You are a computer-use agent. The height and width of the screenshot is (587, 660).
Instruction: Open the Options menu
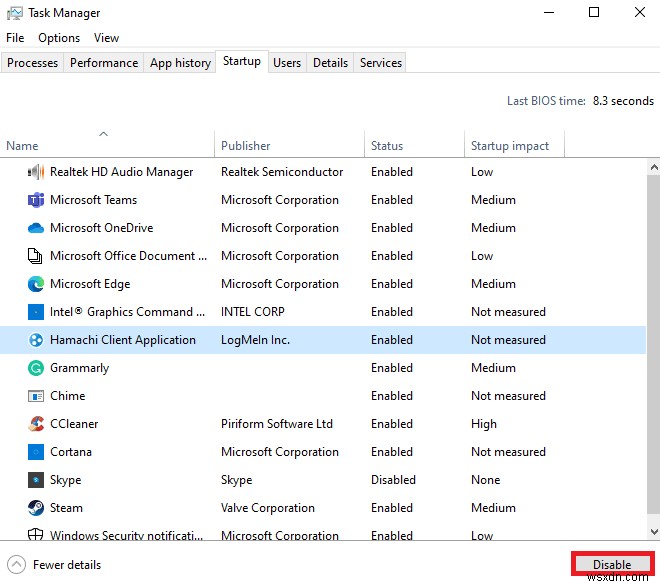(x=59, y=38)
